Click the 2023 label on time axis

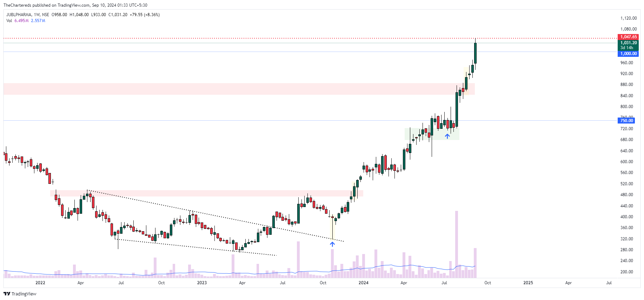coord(202,283)
